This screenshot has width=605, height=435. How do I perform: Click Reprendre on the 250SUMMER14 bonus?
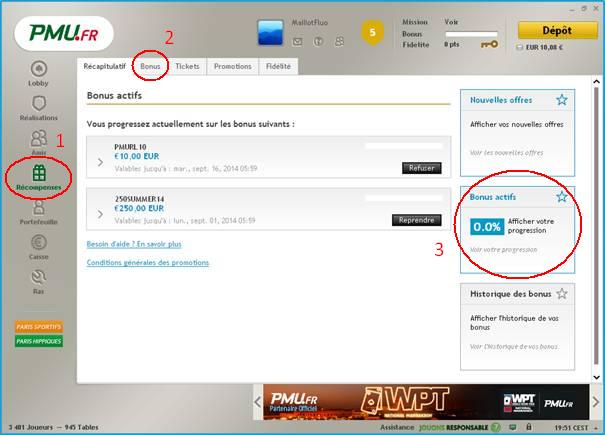(x=417, y=220)
